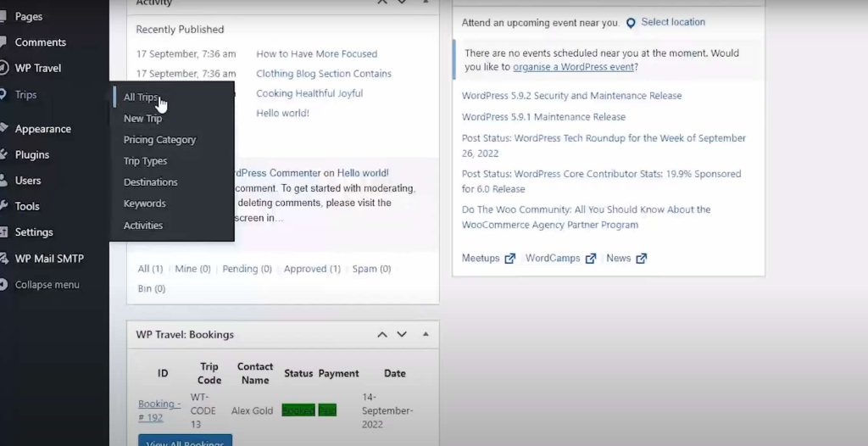Screen dimensions: 868x446
Task: Open WP Travel in the admin sidebar
Action: [x=37, y=68]
